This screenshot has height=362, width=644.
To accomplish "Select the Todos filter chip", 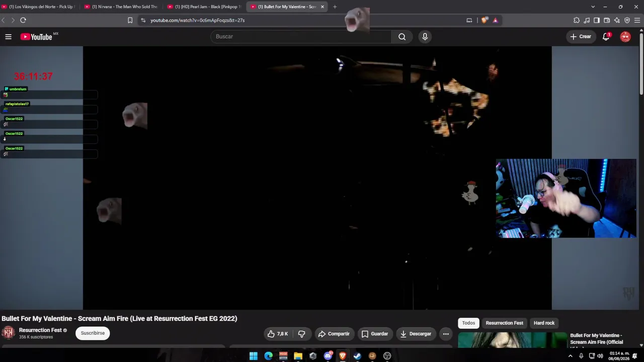I will point(468,323).
